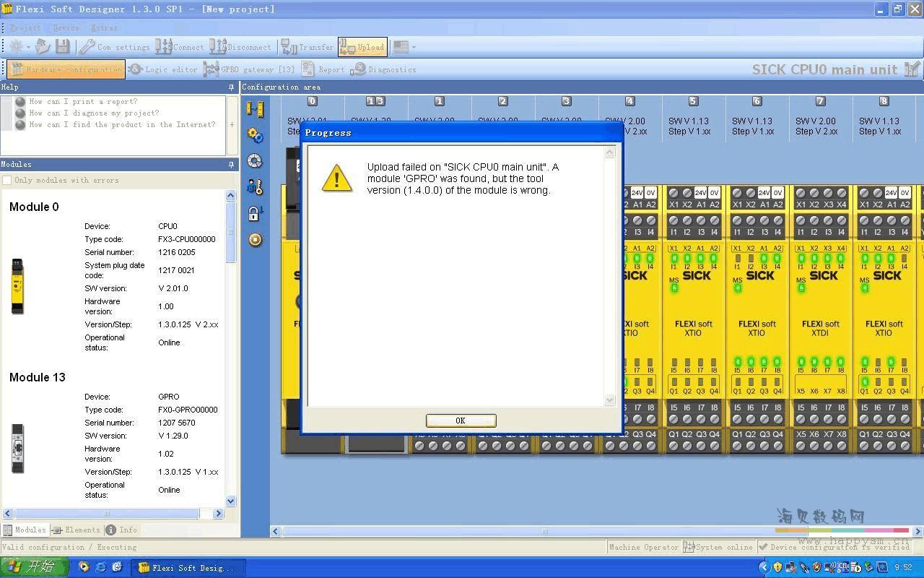Pin the Help panel with the pushpin
This screenshot has width=924, height=578.
point(231,87)
